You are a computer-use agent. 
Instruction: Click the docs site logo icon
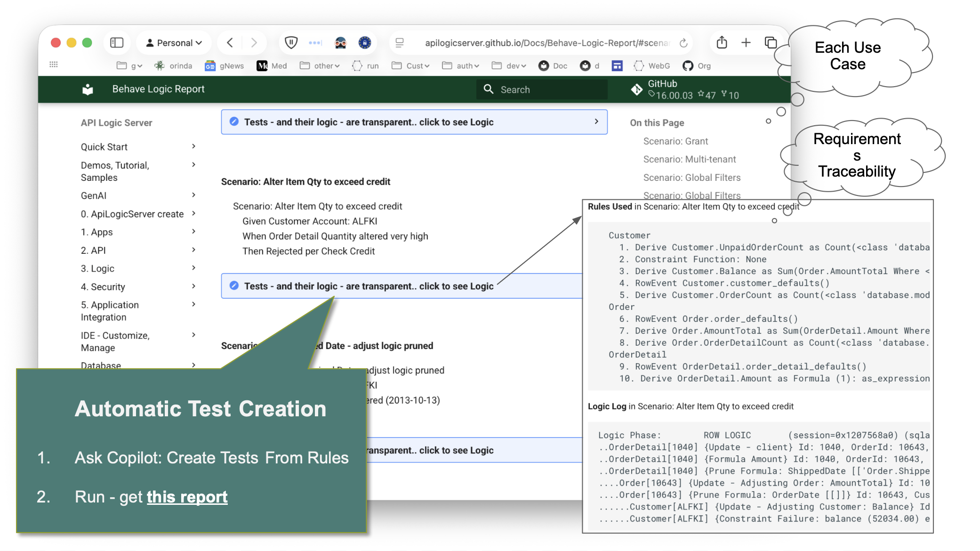click(x=88, y=89)
